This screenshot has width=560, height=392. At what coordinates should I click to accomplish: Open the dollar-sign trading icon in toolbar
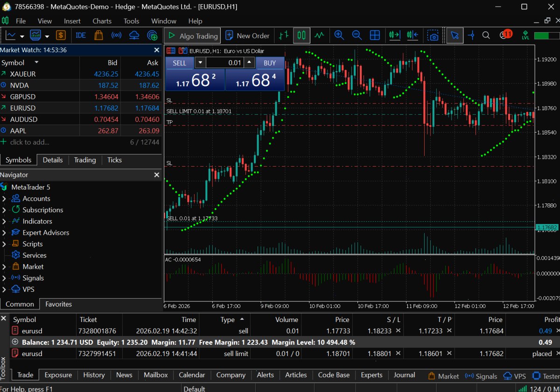(61, 35)
